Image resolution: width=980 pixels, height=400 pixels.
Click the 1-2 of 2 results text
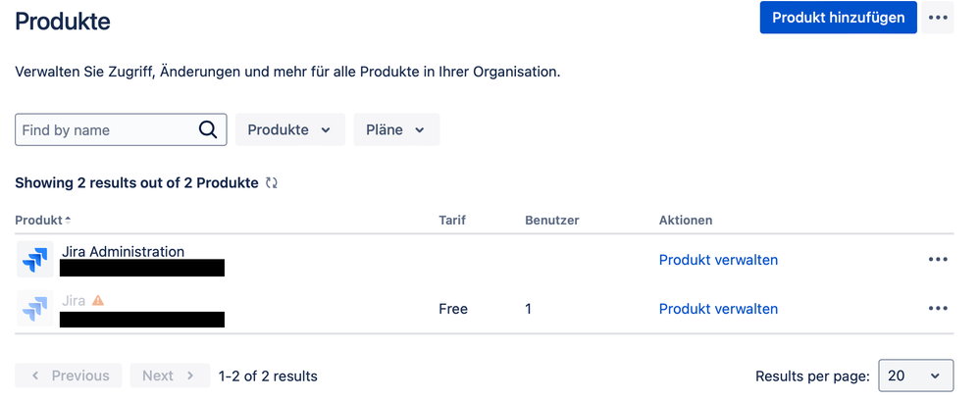click(268, 375)
